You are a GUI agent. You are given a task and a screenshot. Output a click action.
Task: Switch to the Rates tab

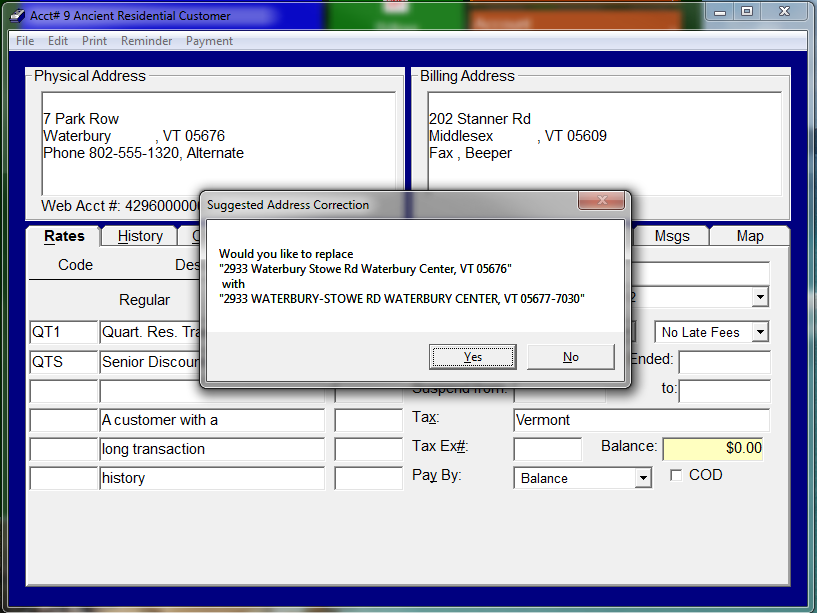(x=64, y=236)
